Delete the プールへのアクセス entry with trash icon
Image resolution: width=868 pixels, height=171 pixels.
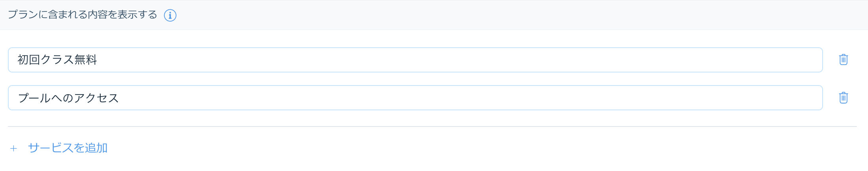pyautogui.click(x=843, y=98)
